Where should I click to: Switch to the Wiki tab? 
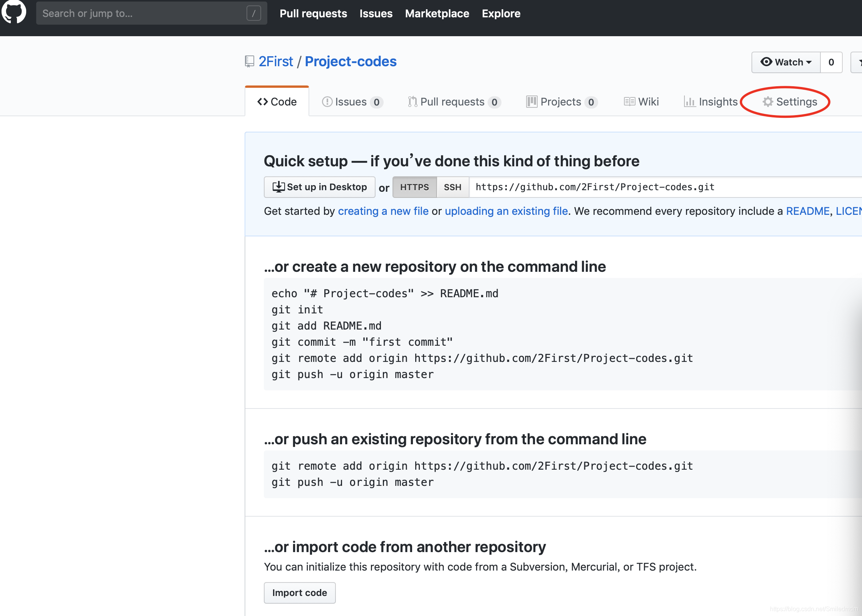(x=641, y=102)
